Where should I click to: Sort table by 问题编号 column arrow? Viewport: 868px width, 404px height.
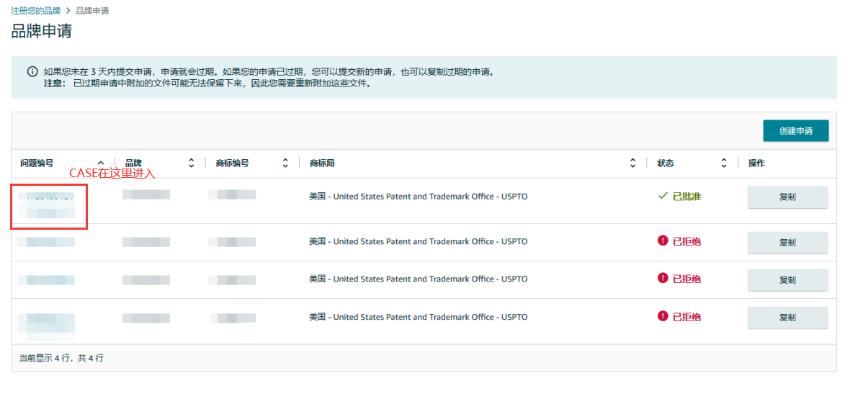point(101,163)
